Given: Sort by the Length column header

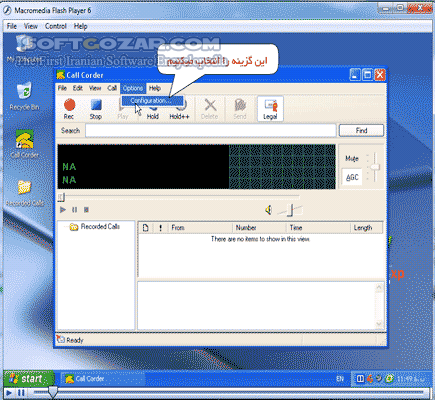Looking at the screenshot, I should [366, 228].
